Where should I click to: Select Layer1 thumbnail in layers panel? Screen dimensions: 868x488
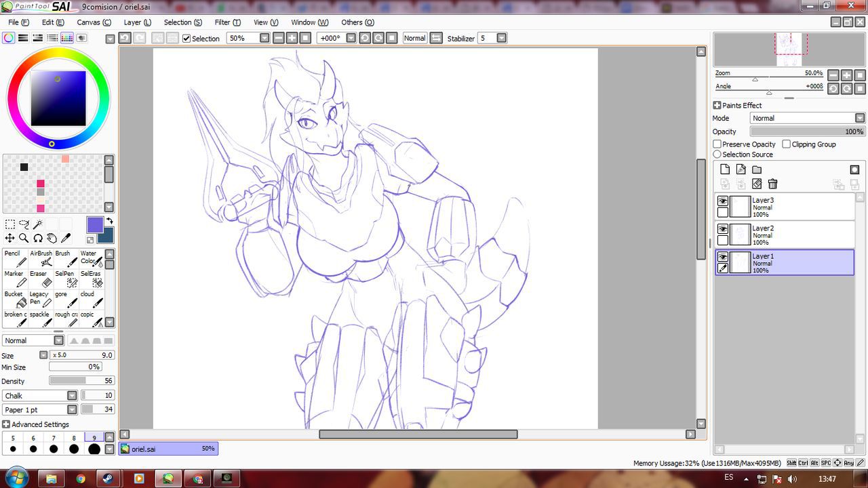tap(741, 262)
